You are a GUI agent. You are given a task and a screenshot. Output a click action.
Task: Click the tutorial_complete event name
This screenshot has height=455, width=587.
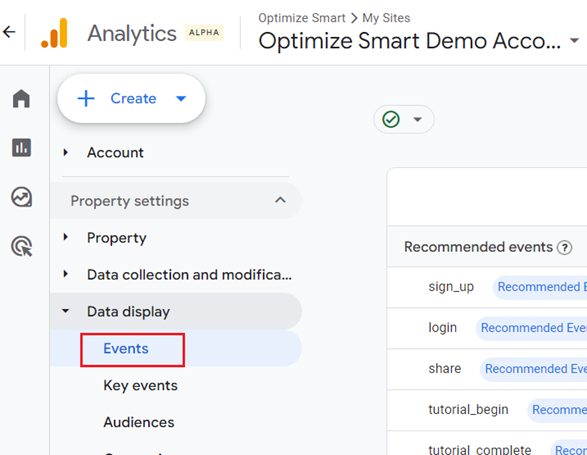[480, 450]
